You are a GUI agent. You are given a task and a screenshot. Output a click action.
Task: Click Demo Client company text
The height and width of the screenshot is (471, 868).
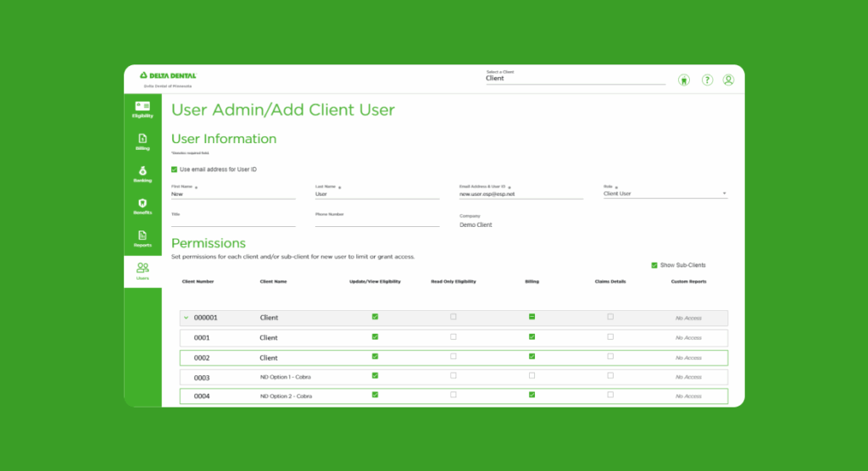tap(476, 224)
